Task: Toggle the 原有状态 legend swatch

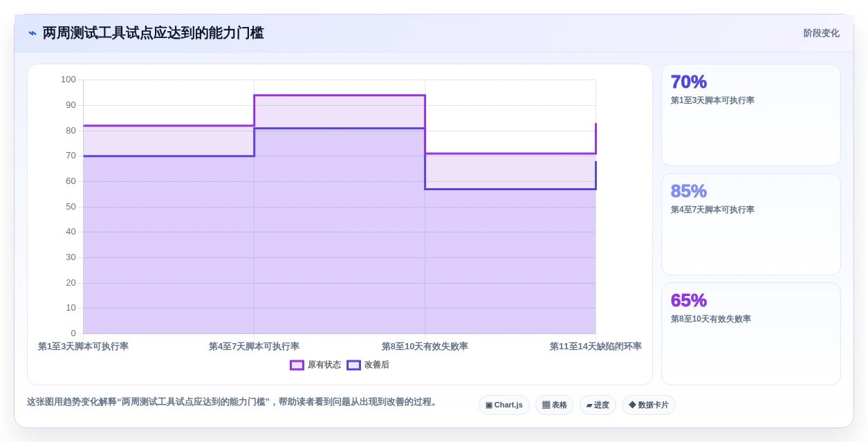Action: click(297, 365)
